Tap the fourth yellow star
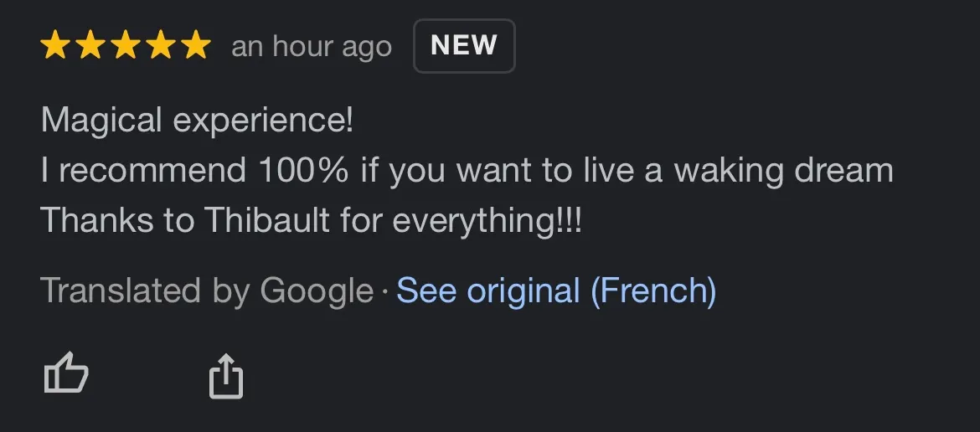The image size is (980, 432). click(x=160, y=45)
